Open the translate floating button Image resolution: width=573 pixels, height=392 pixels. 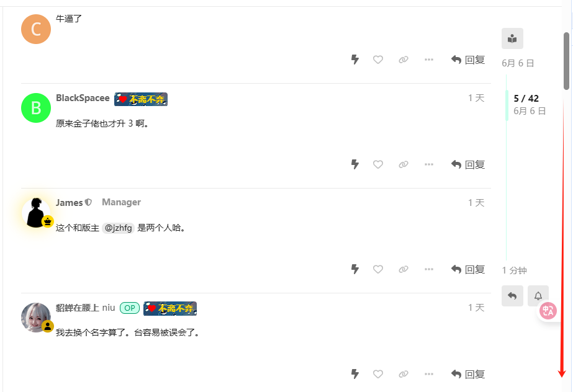tap(548, 311)
